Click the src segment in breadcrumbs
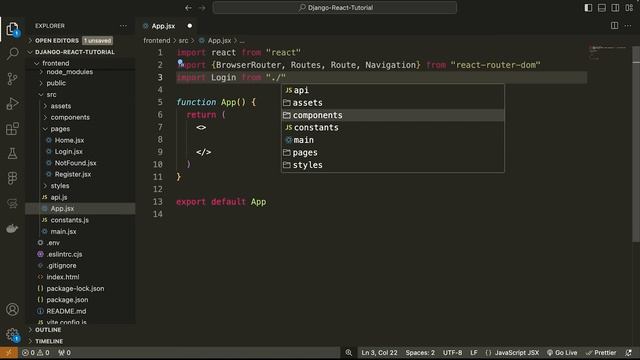Viewport: 640px width, 360px height. [183, 40]
